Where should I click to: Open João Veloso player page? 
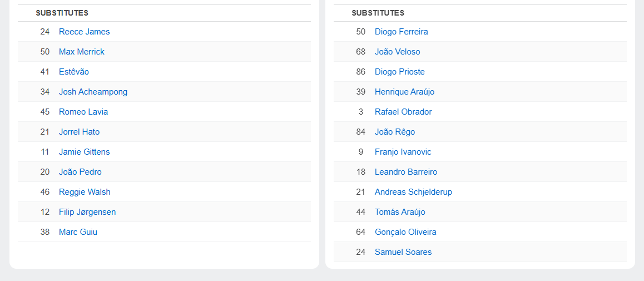coord(397,52)
